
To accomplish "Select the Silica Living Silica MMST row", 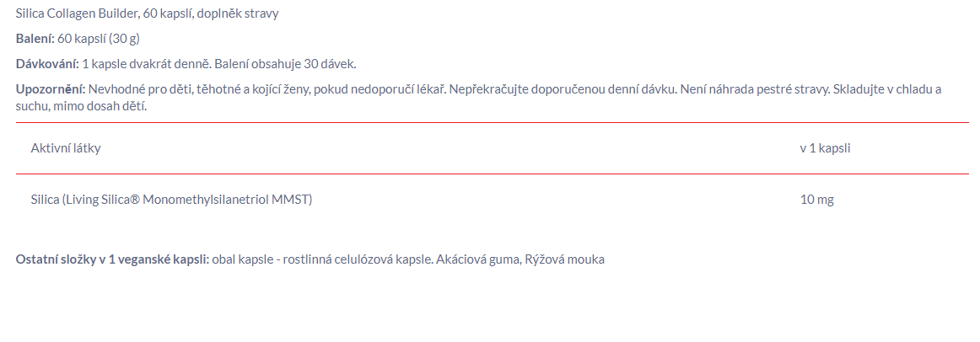I will point(493,200).
